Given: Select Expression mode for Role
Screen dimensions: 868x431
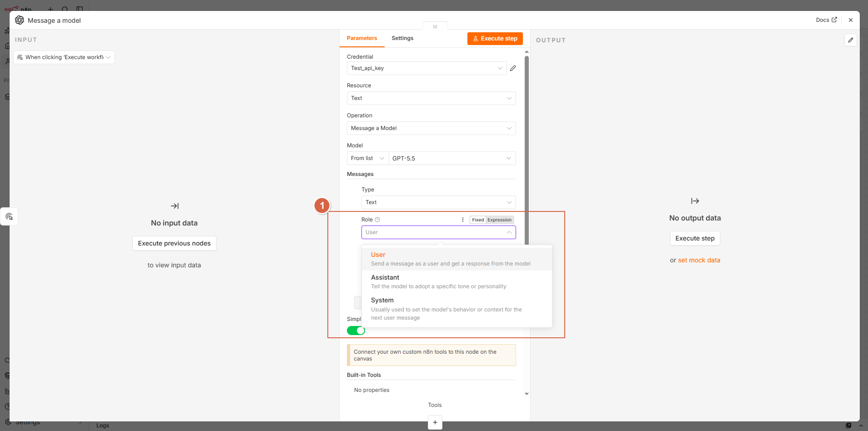Looking at the screenshot, I should point(499,220).
